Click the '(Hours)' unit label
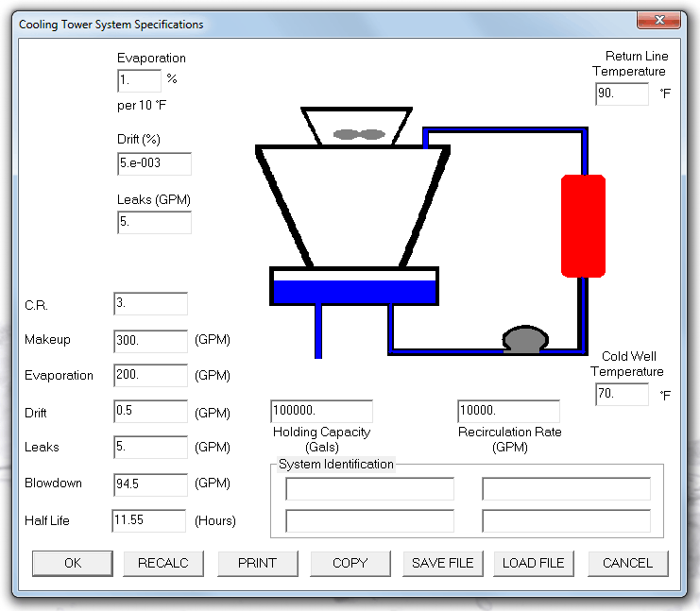Screen dimensions: 700x611 215,521
